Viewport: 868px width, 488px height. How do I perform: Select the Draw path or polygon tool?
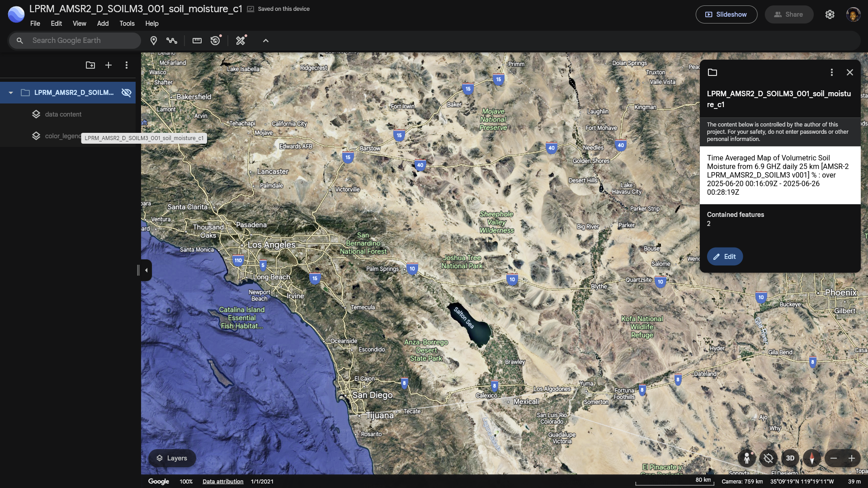171,41
